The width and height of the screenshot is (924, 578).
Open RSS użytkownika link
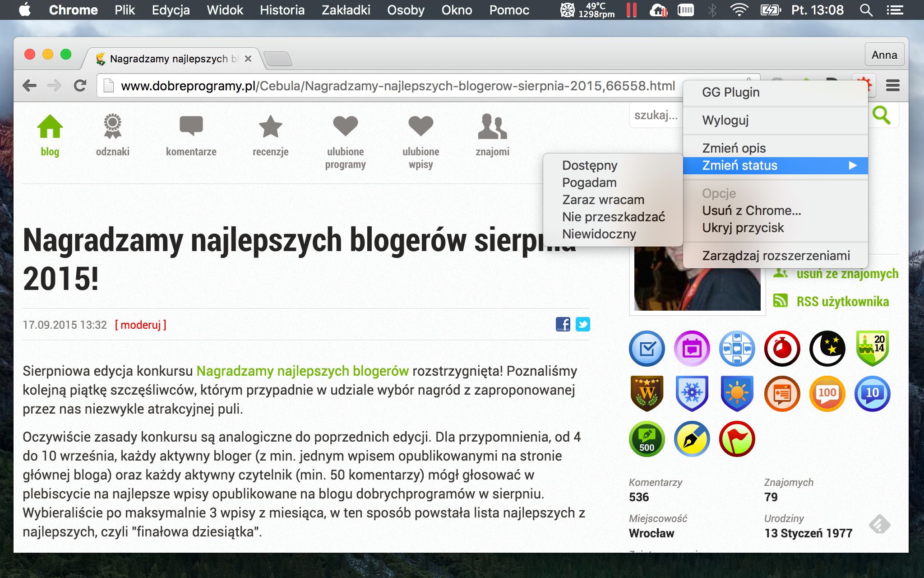pos(842,302)
